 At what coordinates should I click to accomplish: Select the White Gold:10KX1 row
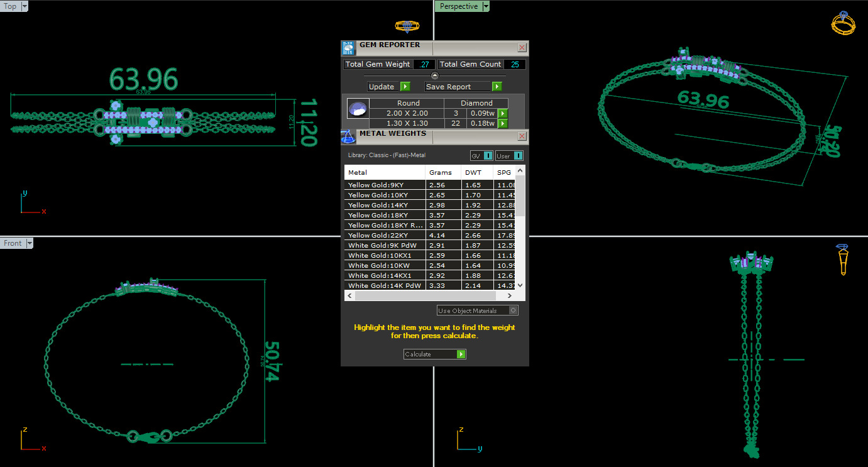[430, 255]
